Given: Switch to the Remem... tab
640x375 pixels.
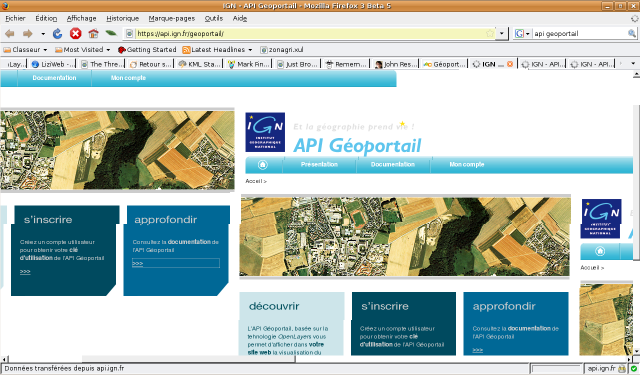Looking at the screenshot, I should (x=346, y=64).
